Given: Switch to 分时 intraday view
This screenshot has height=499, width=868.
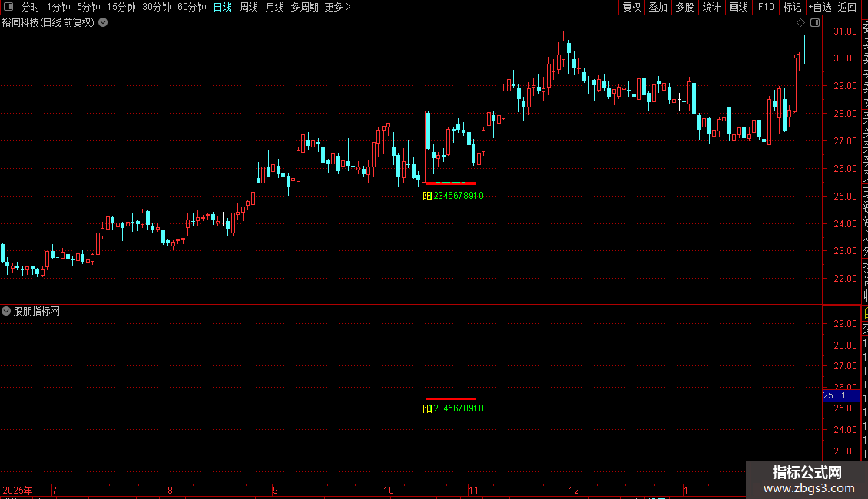Looking at the screenshot, I should pos(31,7).
